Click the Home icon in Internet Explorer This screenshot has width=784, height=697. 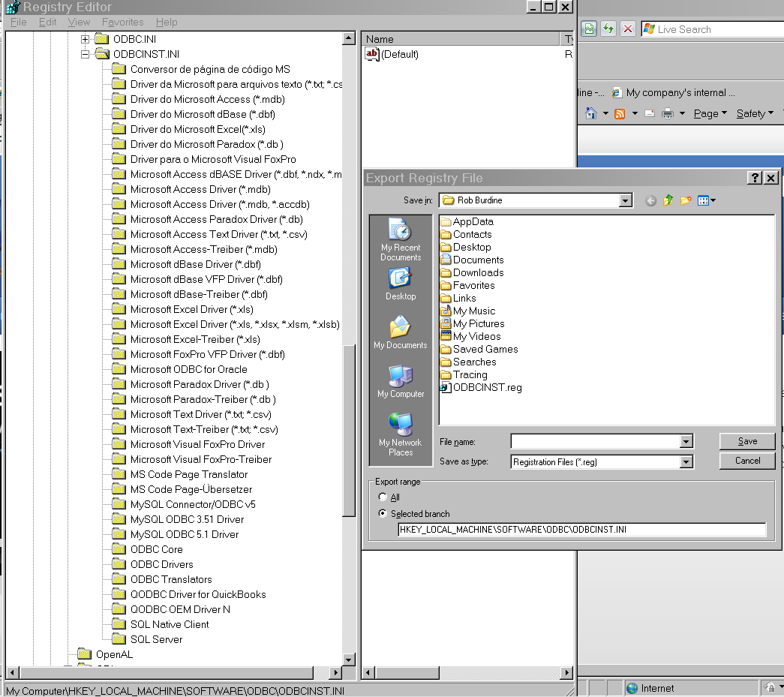click(589, 113)
